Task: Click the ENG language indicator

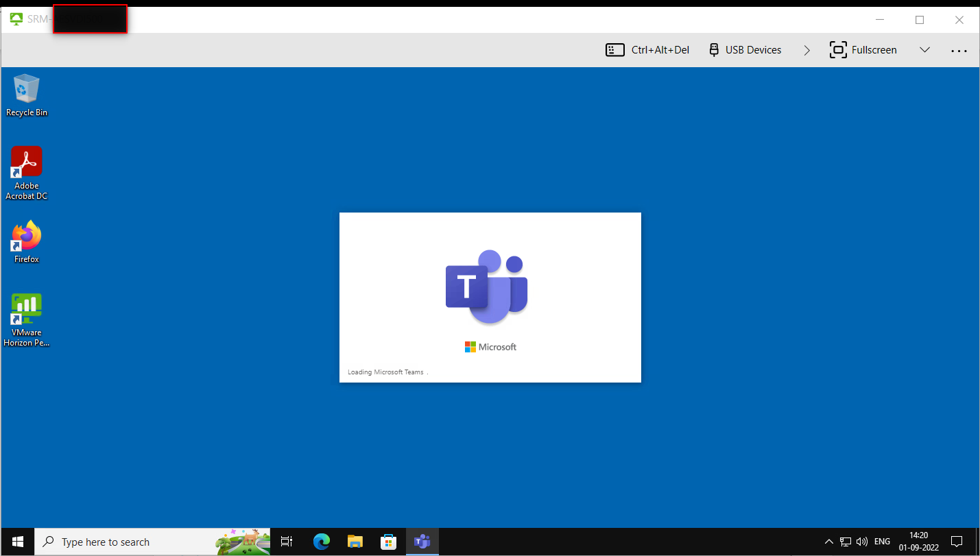Action: pos(882,542)
